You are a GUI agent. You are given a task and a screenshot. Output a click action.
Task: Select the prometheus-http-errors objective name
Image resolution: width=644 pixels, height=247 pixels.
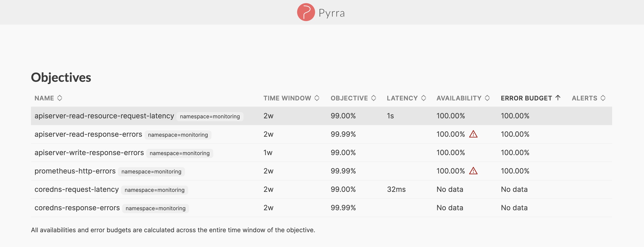pyautogui.click(x=75, y=171)
